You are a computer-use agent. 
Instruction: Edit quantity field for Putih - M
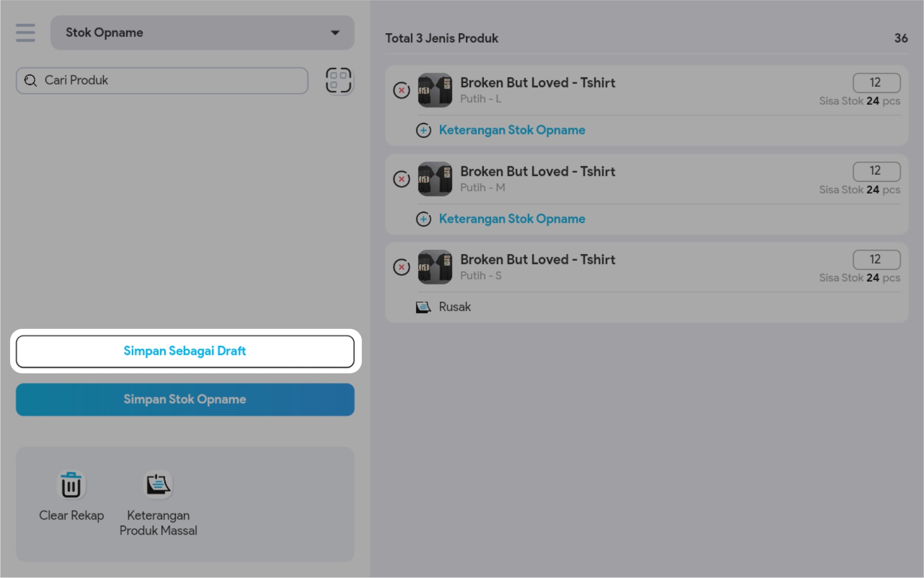click(876, 171)
